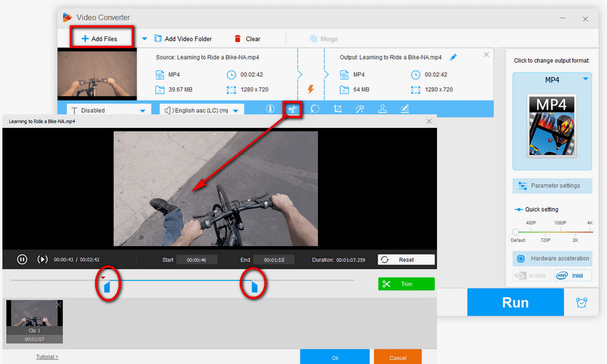This screenshot has width=607, height=364.
Task: Open the watermark stamp icon
Action: coord(382,109)
